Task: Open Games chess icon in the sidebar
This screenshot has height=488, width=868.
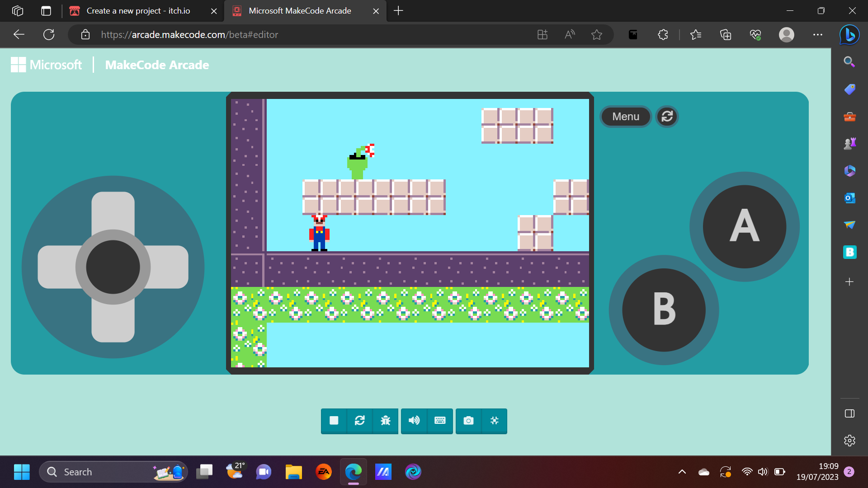Action: [x=849, y=144]
